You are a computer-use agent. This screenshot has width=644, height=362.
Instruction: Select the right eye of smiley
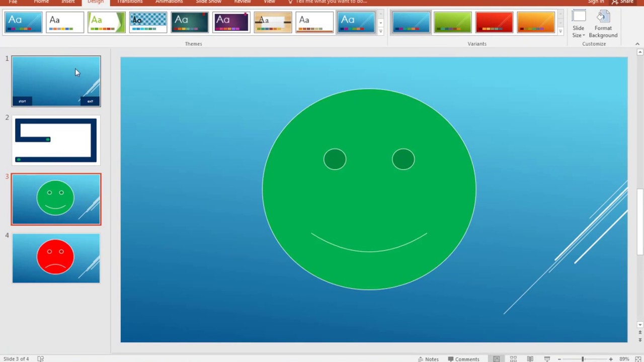point(404,159)
